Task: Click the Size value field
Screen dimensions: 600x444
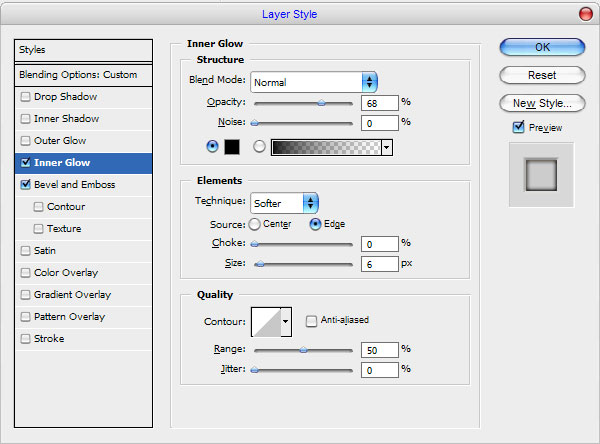Action: (380, 264)
